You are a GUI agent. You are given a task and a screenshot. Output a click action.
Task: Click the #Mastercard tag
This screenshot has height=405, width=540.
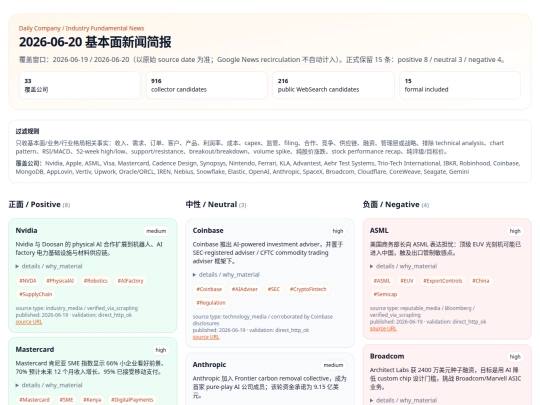click(x=34, y=399)
